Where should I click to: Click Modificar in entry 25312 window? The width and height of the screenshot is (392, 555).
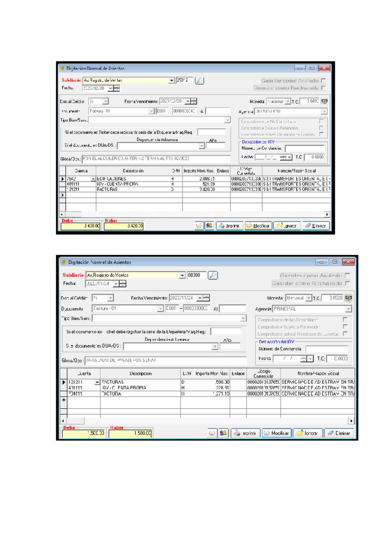click(258, 226)
